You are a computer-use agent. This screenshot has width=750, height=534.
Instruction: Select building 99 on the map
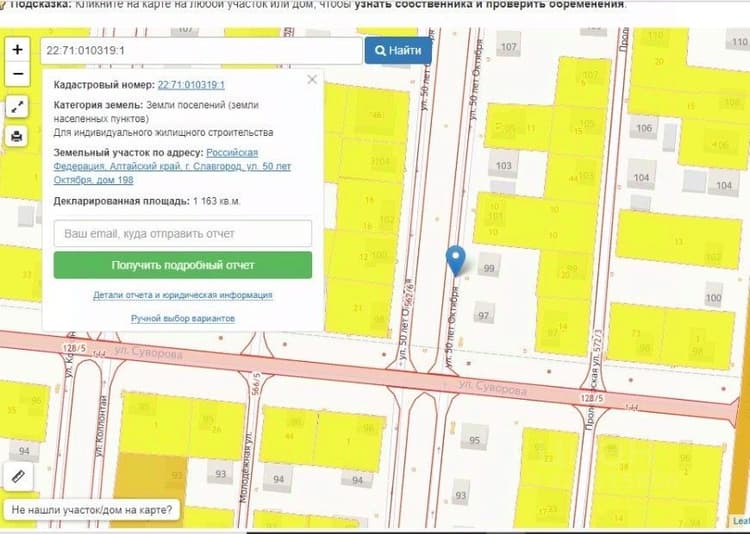tap(489, 267)
